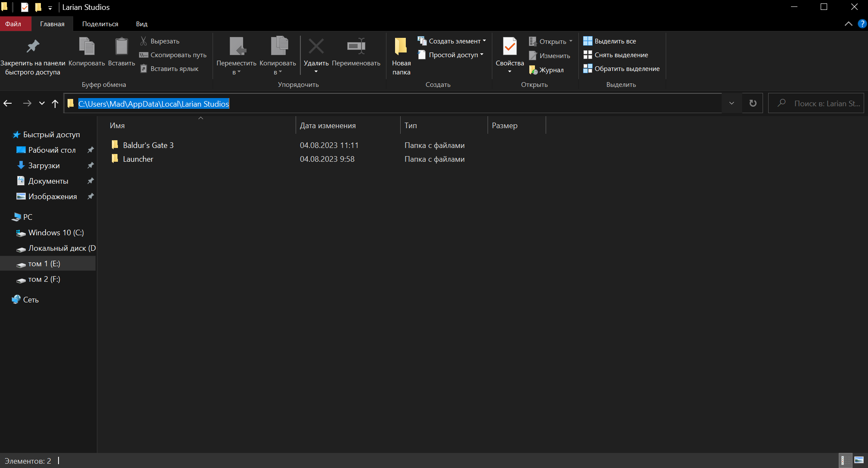Image resolution: width=868 pixels, height=468 pixels.
Task: Sort by Дата изменения column header
Action: click(348, 126)
